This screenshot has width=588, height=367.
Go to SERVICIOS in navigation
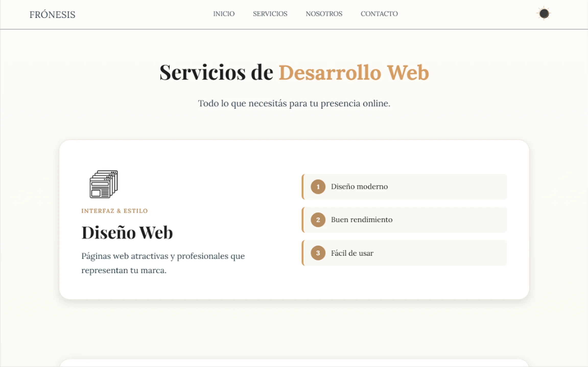pyautogui.click(x=270, y=14)
